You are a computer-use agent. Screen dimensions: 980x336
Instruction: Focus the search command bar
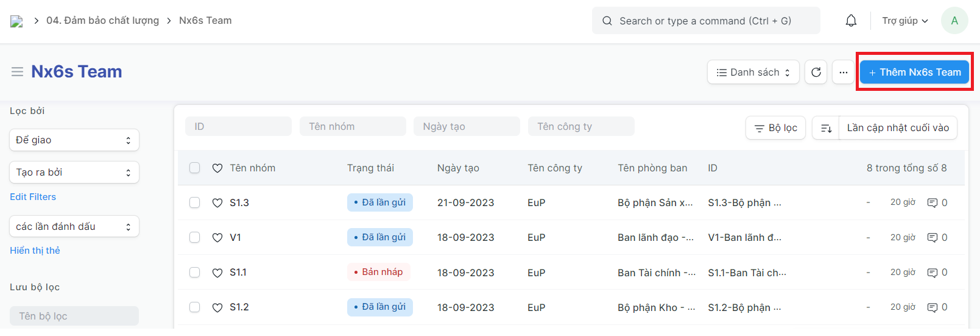[705, 21]
